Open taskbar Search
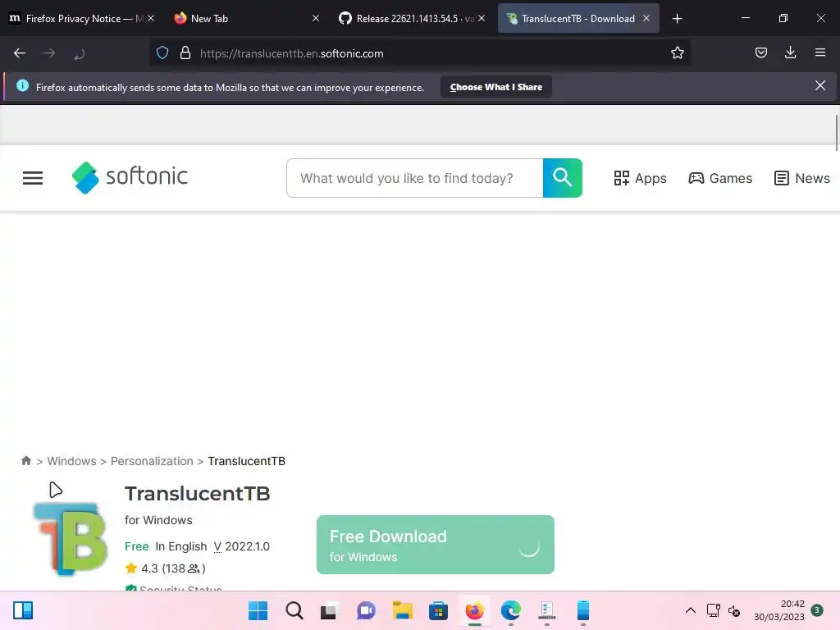 pos(294,610)
